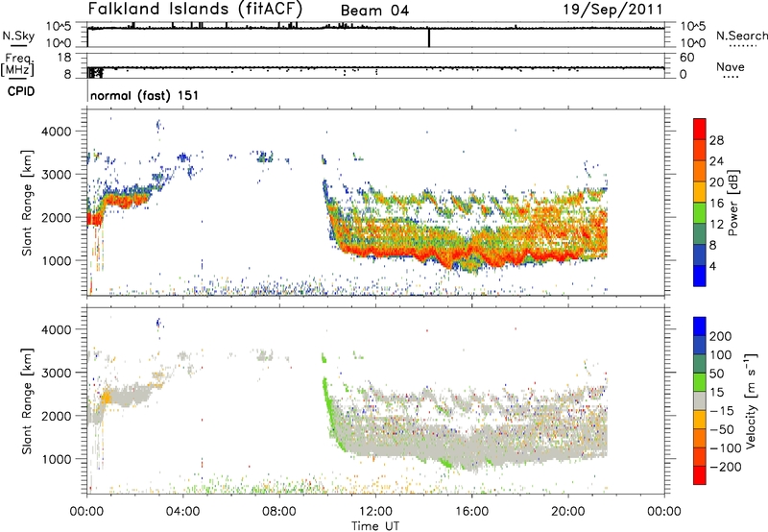Image resolution: width=768 pixels, height=532 pixels.
Task: Select the Beam 04 label
Action: tap(374, 11)
